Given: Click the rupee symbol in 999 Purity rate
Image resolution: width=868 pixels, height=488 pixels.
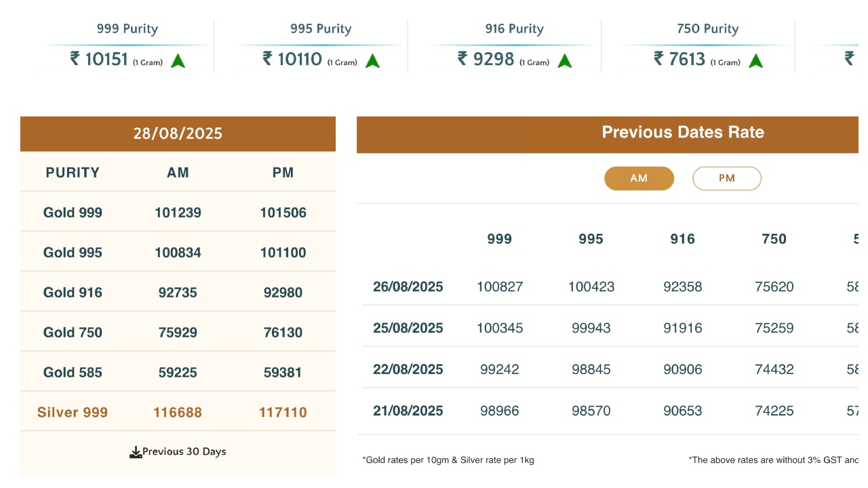Looking at the screenshot, I should point(75,59).
